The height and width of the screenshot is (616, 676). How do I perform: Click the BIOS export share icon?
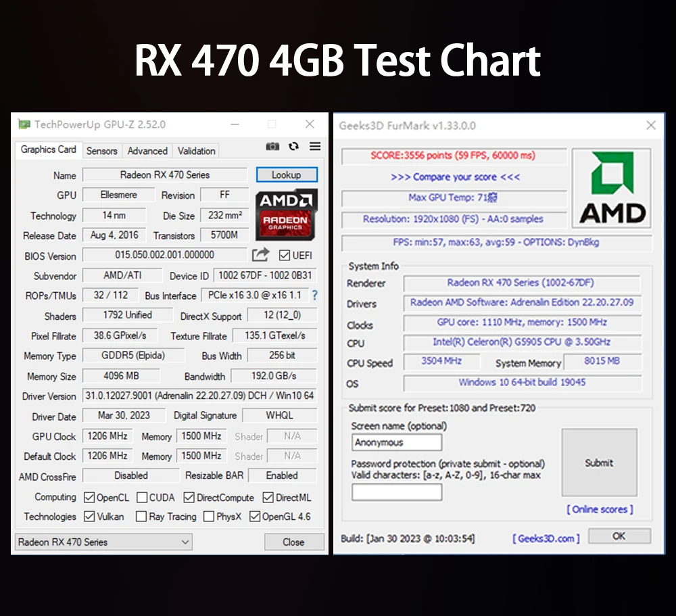pyautogui.click(x=260, y=254)
